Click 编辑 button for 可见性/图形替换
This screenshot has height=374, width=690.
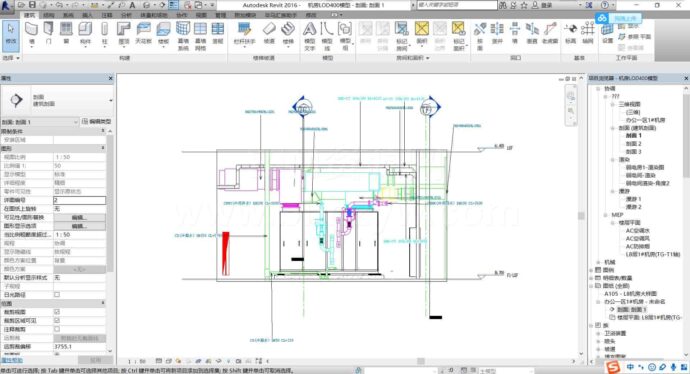79,217
